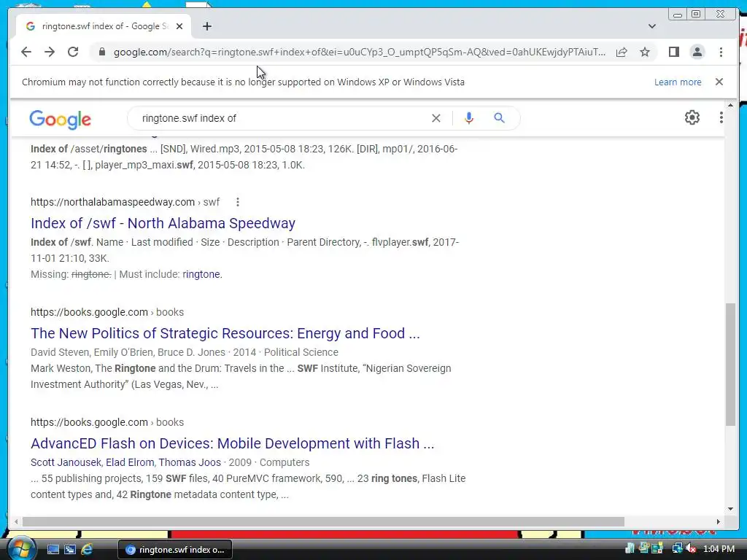
Task: Bookmark this page with the star
Action: click(645, 52)
